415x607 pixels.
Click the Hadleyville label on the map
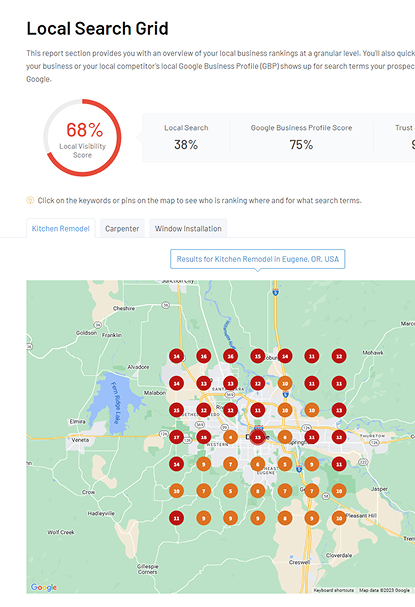coord(101,513)
